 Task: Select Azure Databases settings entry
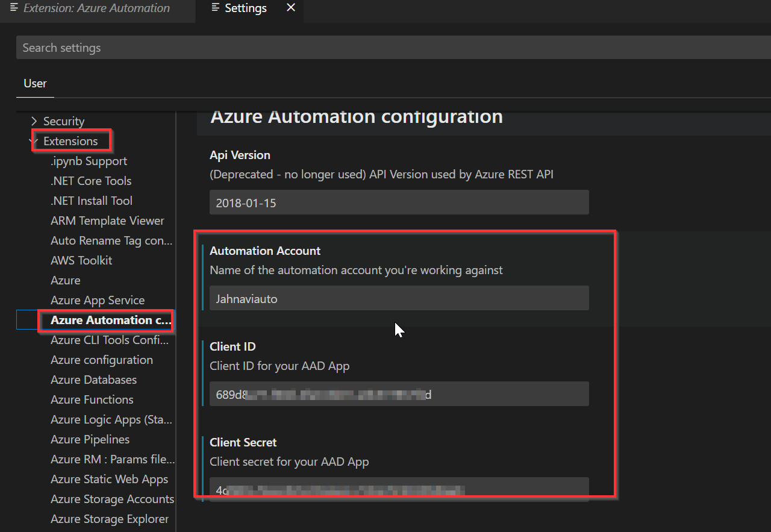pyautogui.click(x=93, y=380)
